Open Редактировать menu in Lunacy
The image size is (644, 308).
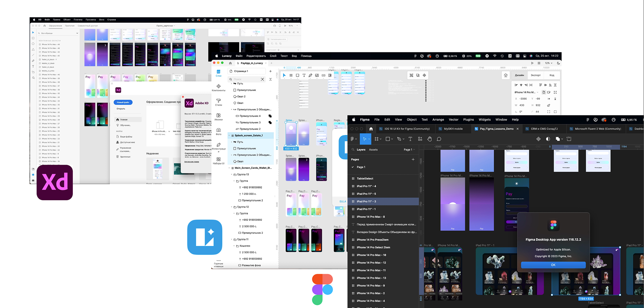[x=256, y=56]
